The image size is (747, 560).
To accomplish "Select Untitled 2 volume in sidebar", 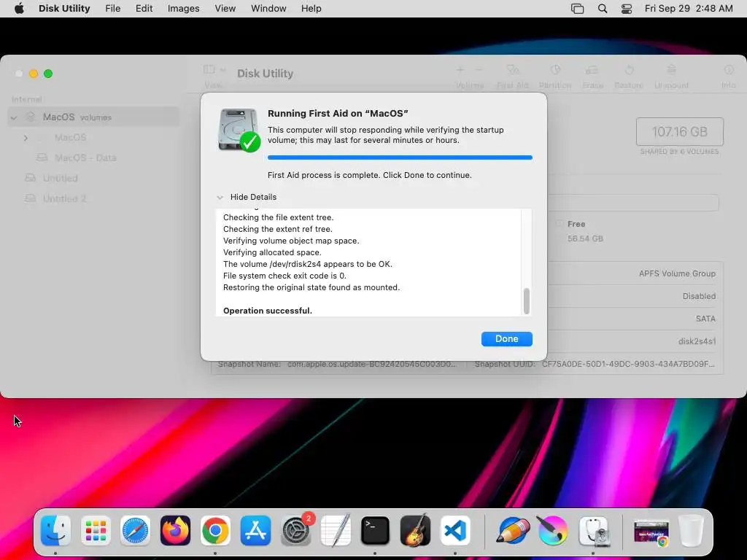I will coord(64,198).
